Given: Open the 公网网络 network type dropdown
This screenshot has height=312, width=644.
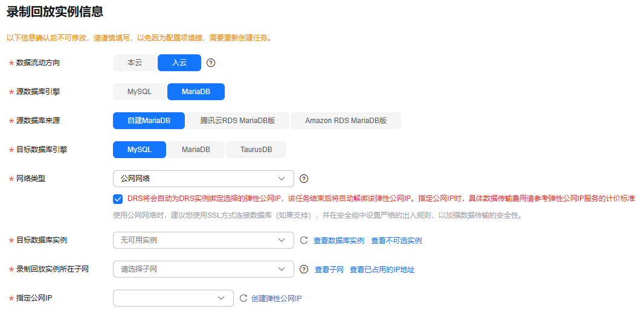Looking at the screenshot, I should point(203,179).
